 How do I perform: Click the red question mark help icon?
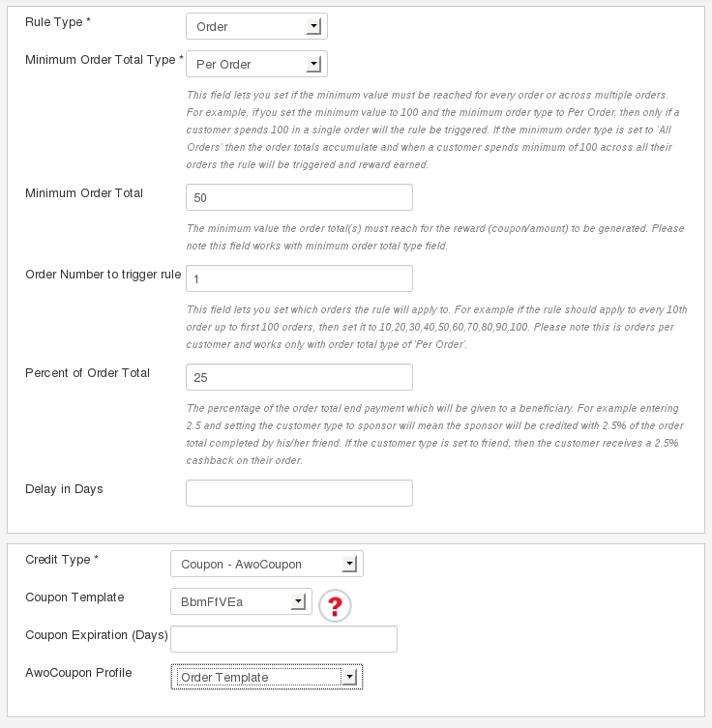click(x=335, y=605)
